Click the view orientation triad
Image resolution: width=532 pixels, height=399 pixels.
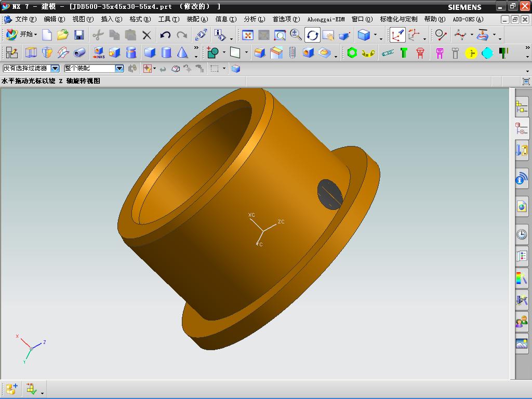pyautogui.click(x=31, y=349)
